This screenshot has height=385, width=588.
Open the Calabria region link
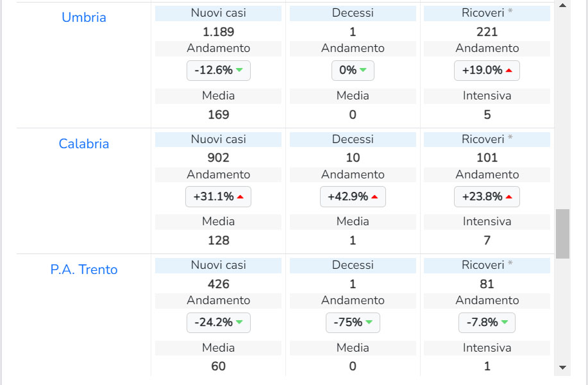[x=84, y=144]
